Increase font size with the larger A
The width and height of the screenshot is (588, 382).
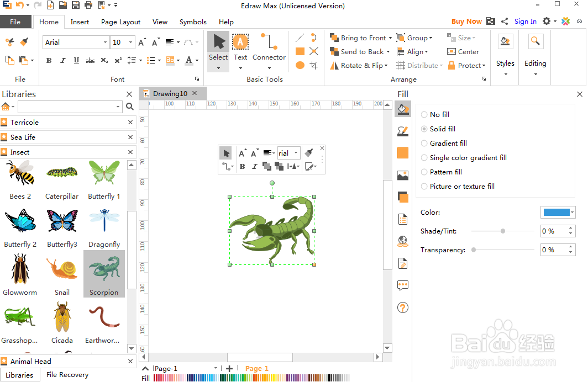tap(141, 43)
